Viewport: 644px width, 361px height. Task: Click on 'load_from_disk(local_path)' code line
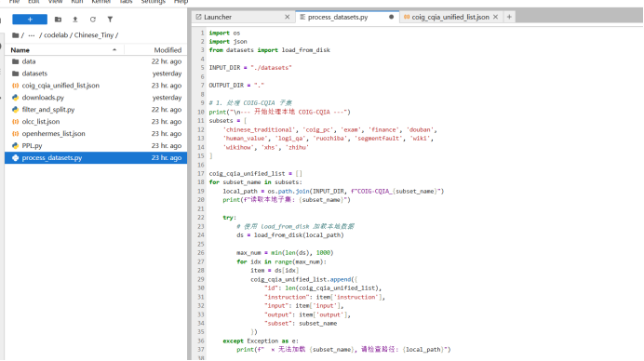(x=290, y=235)
